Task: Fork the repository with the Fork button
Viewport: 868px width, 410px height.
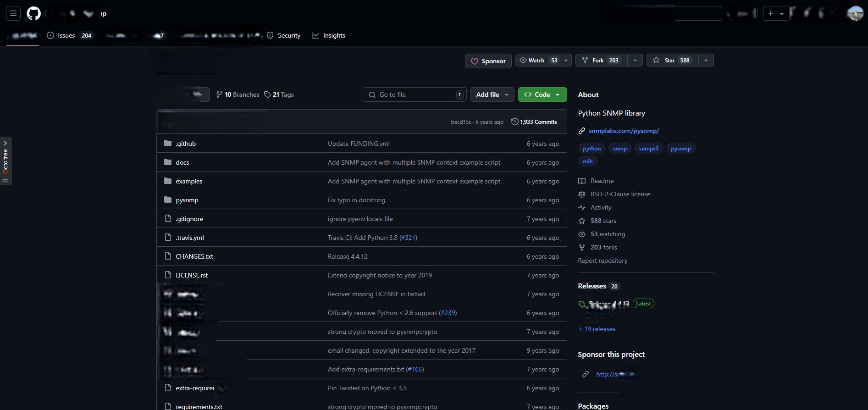Action: 601,61
